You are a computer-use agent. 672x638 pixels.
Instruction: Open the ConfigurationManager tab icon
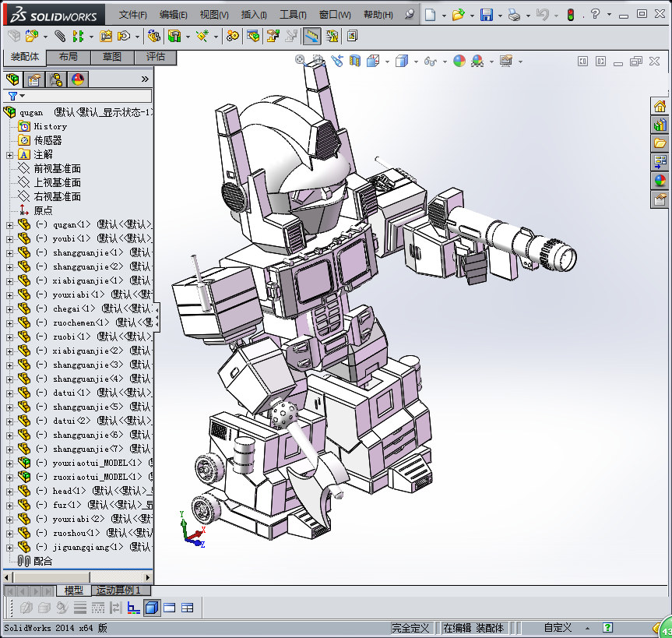(56, 79)
